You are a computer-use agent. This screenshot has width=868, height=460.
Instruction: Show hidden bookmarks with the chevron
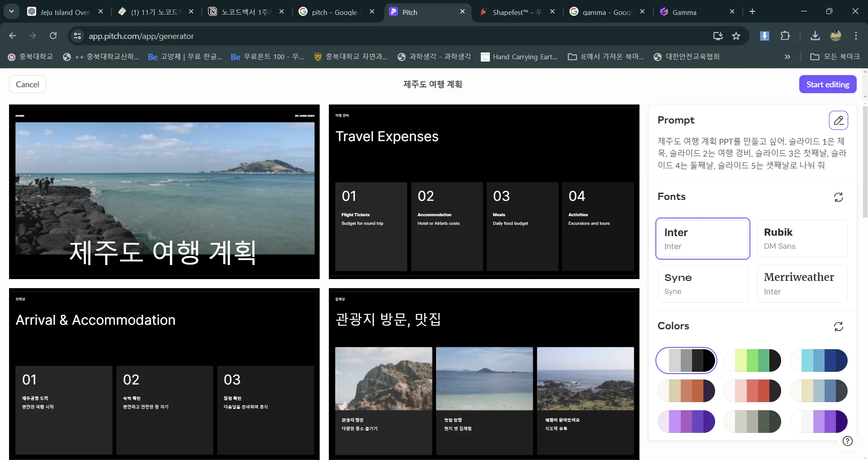787,57
